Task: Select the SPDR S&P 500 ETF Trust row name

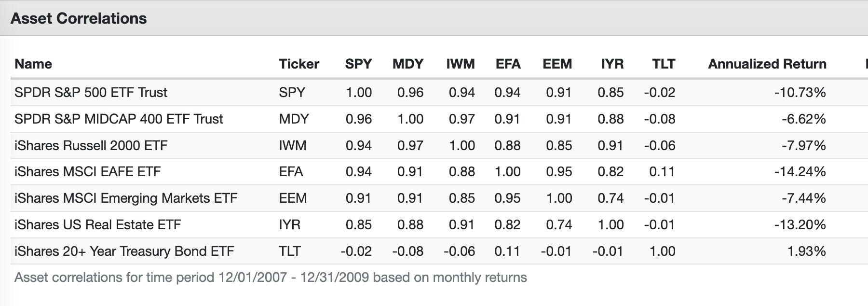Action: (x=91, y=93)
